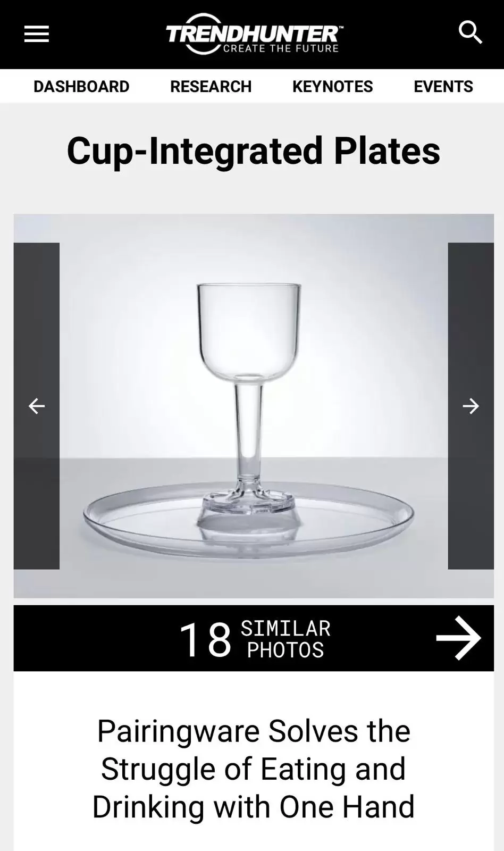
Task: Select the SIMILAR PHOTOS label text
Action: click(285, 639)
